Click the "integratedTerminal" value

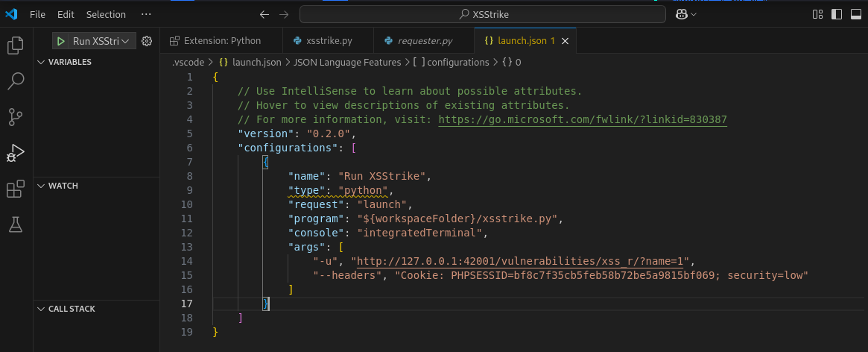[x=419, y=233]
